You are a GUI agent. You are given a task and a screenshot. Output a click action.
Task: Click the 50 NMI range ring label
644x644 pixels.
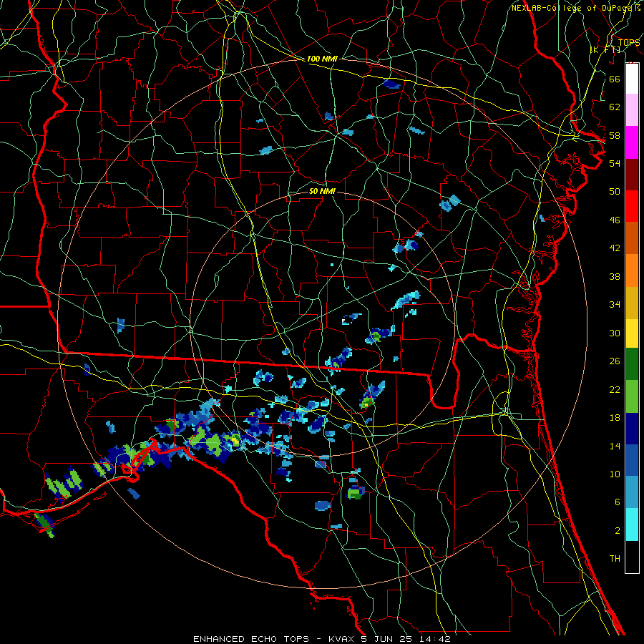point(322,192)
